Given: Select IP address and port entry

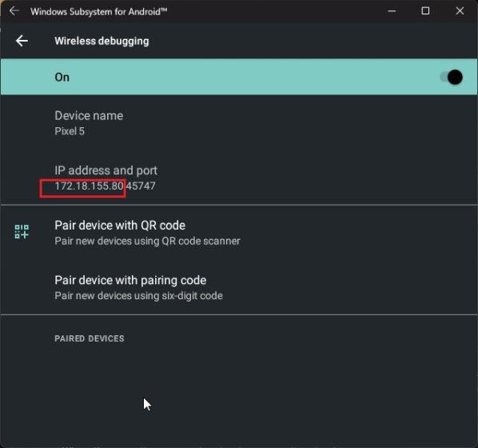Looking at the screenshot, I should click(x=239, y=178).
